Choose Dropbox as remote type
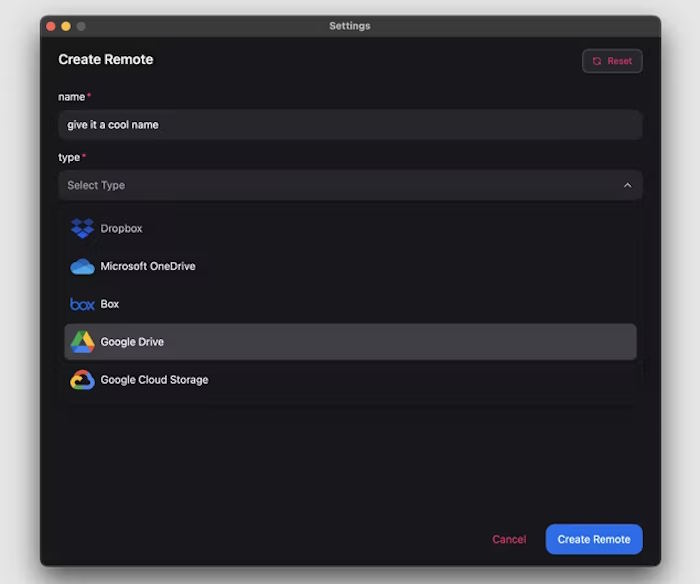Viewport: 700px width, 584px height. click(x=350, y=229)
